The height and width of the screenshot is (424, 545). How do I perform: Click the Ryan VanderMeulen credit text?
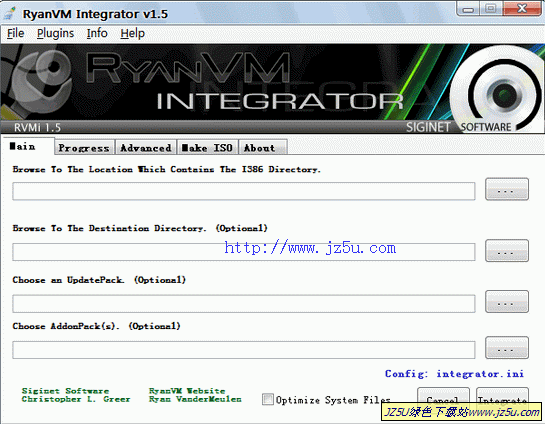click(195, 399)
